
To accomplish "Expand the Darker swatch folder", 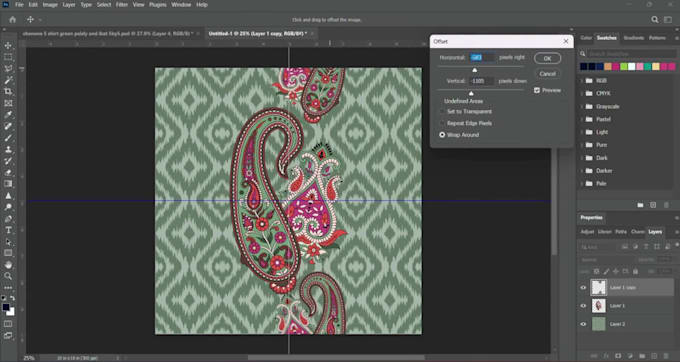I will tap(582, 171).
